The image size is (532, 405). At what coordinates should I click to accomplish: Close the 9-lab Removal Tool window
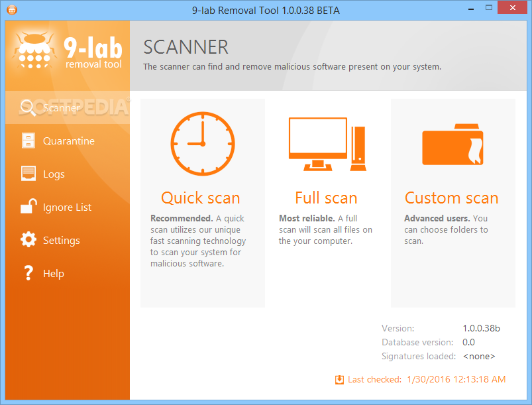pyautogui.click(x=513, y=7)
